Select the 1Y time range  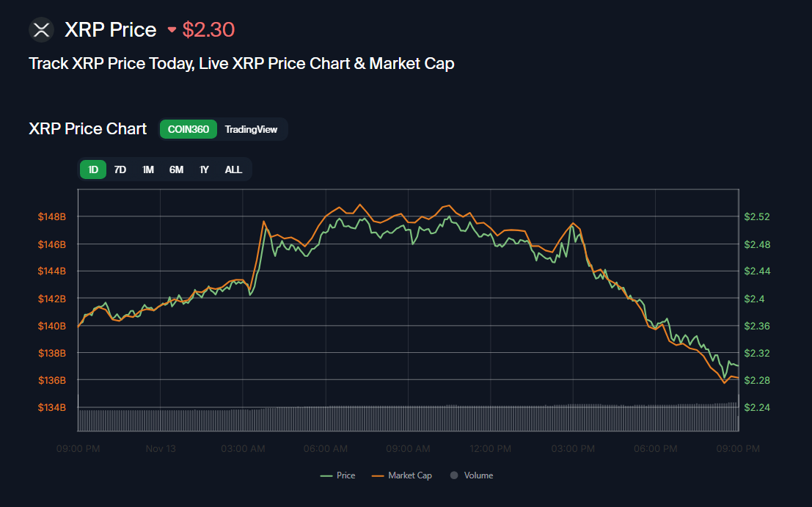click(x=205, y=169)
